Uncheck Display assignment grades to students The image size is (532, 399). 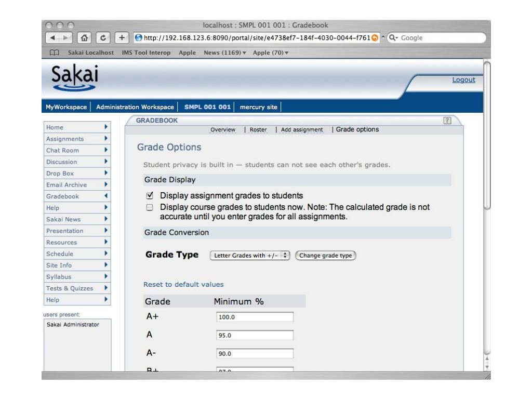tap(150, 195)
